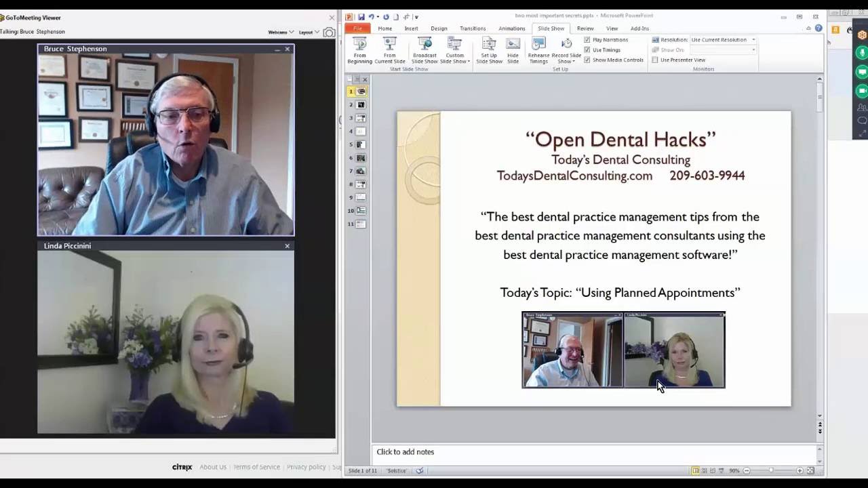Open Broadcast Slide Show
Image resolution: width=868 pixels, height=488 pixels.
(425, 51)
